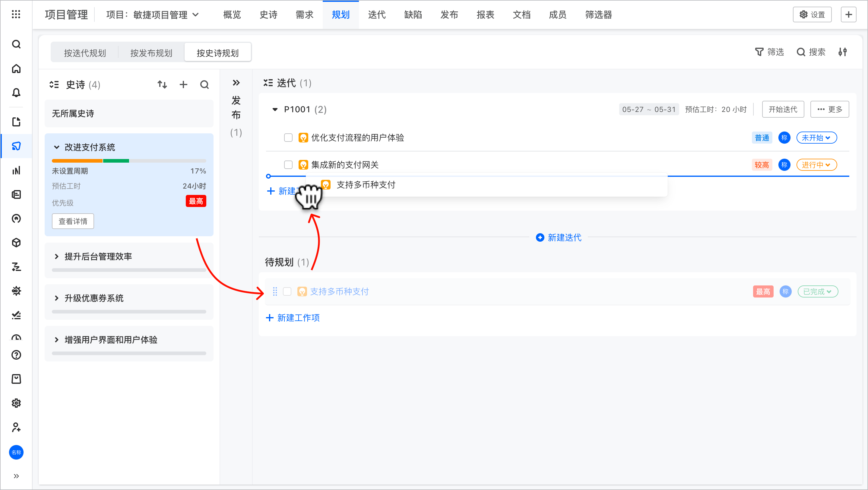The image size is (868, 490).
Task: Tick the checkbox for 优化支付流程的用户体验
Action: 288,138
